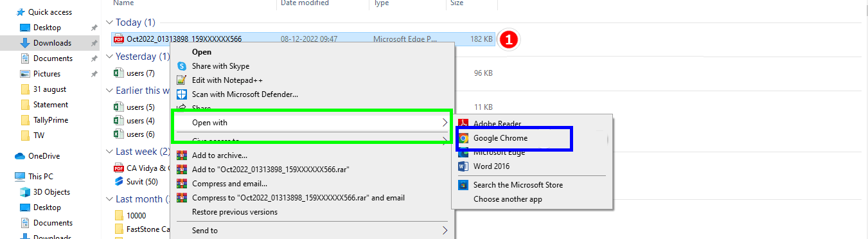Open with Google Chrome
This screenshot has height=239, width=868.
coord(500,138)
